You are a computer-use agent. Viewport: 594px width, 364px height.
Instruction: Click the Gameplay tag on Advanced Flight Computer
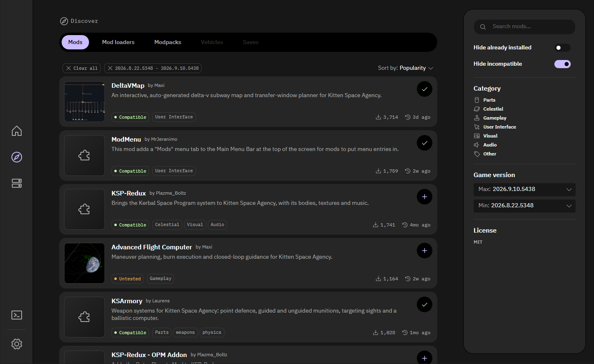click(160, 279)
